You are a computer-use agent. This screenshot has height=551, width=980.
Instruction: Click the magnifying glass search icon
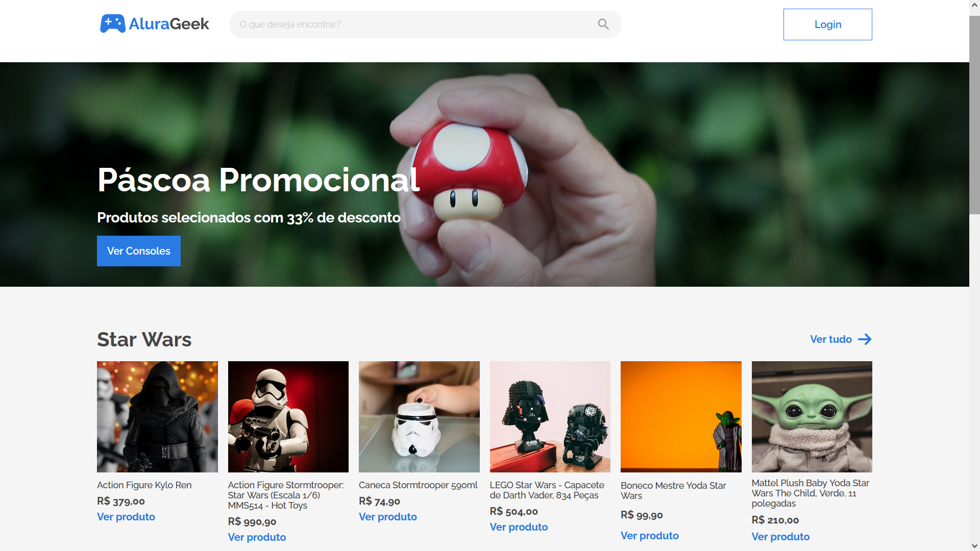pyautogui.click(x=603, y=24)
